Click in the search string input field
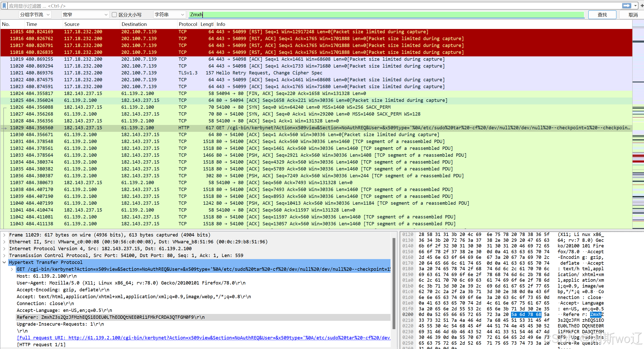 pos(381,15)
